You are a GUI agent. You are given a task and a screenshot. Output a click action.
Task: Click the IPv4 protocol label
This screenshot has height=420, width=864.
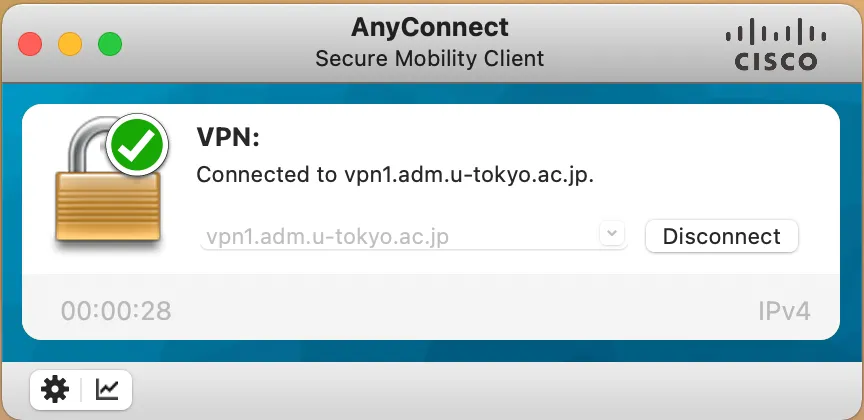(x=783, y=311)
